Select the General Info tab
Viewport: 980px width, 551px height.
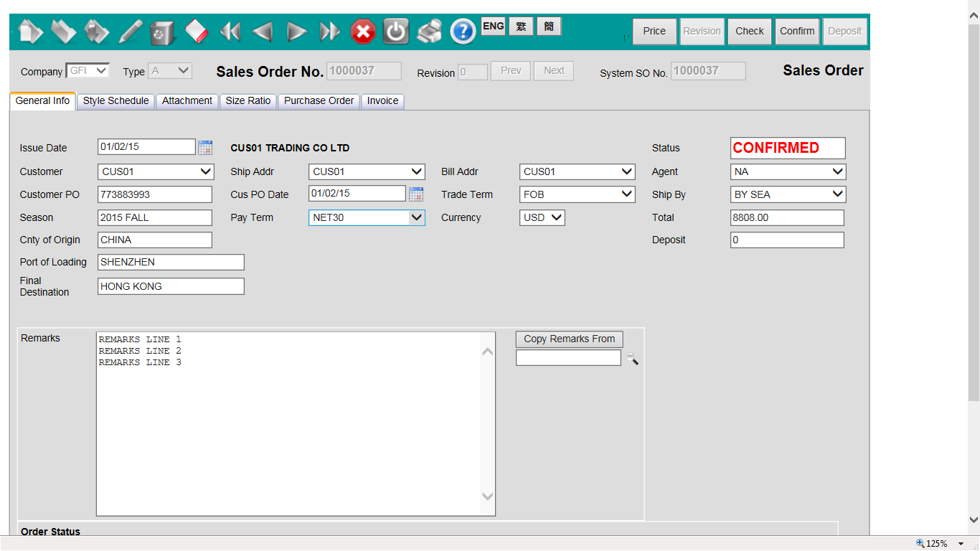(x=42, y=101)
